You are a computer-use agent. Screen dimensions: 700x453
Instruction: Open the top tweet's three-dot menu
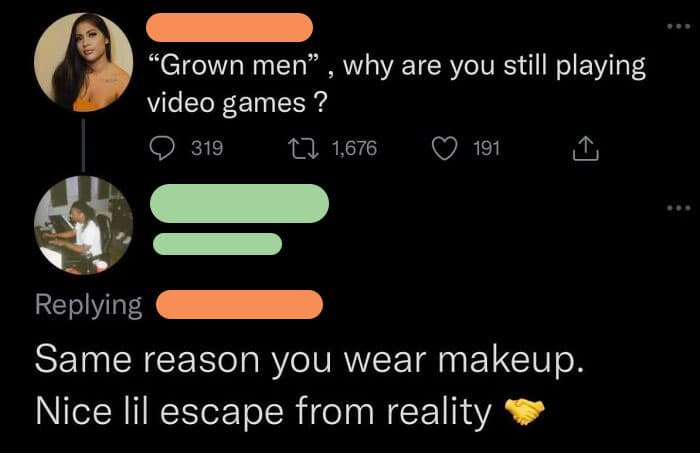(679, 26)
